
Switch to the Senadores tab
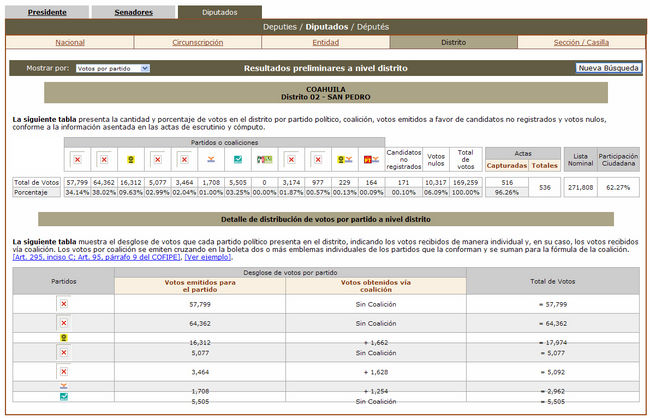tap(133, 12)
